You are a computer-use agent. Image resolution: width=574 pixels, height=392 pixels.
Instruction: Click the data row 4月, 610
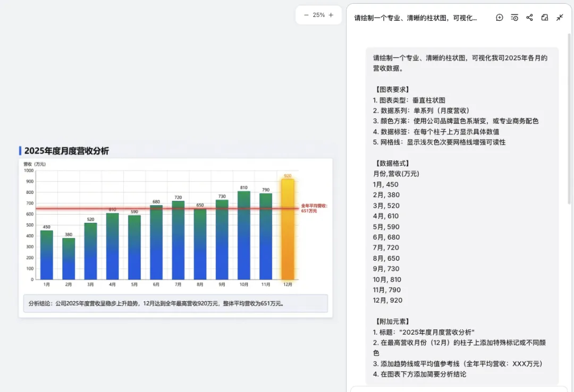pos(386,216)
